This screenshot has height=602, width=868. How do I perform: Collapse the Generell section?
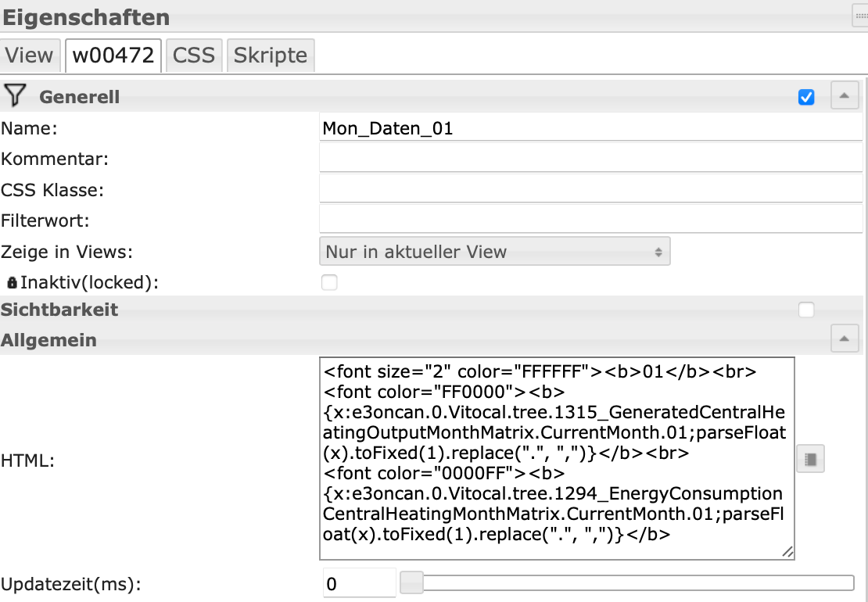pyautogui.click(x=844, y=96)
